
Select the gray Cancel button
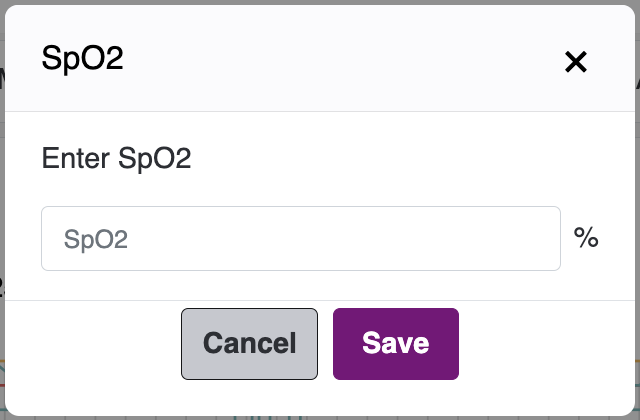pyautogui.click(x=249, y=344)
